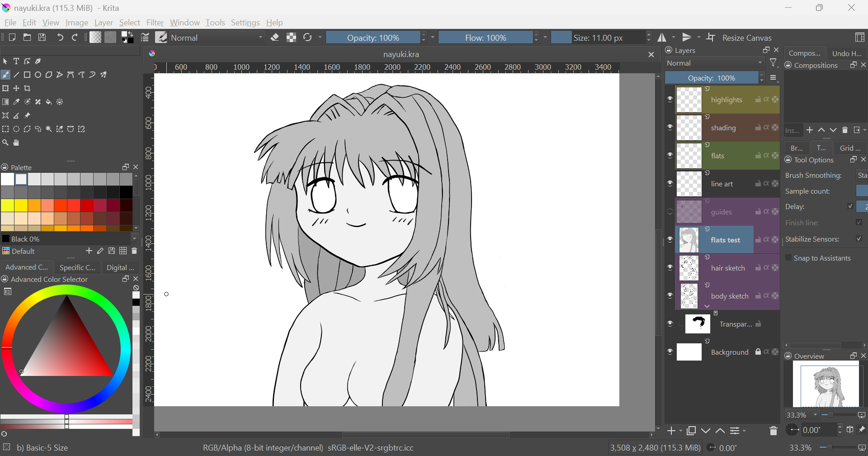The image size is (868, 456).
Task: Uncheck the Stabilize Sensors checkbox
Action: tap(859, 239)
